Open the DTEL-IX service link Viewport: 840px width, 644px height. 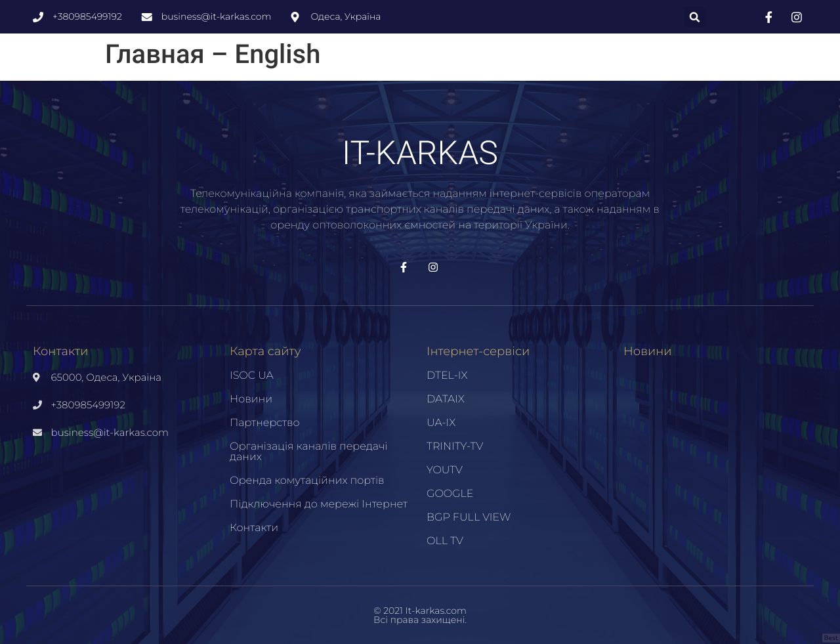pyautogui.click(x=447, y=375)
